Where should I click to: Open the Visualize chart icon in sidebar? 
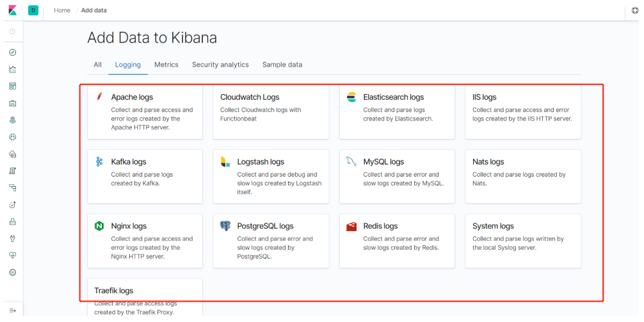click(12, 69)
